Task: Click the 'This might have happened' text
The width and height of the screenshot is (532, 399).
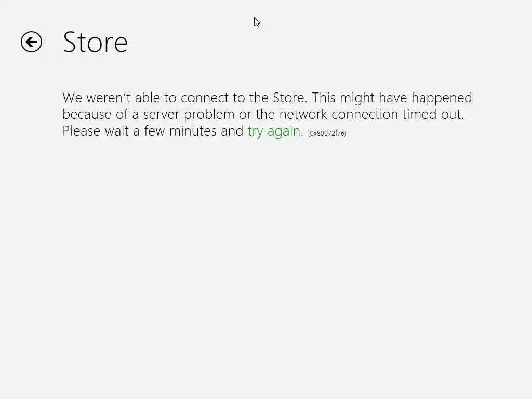Action: pos(392,98)
